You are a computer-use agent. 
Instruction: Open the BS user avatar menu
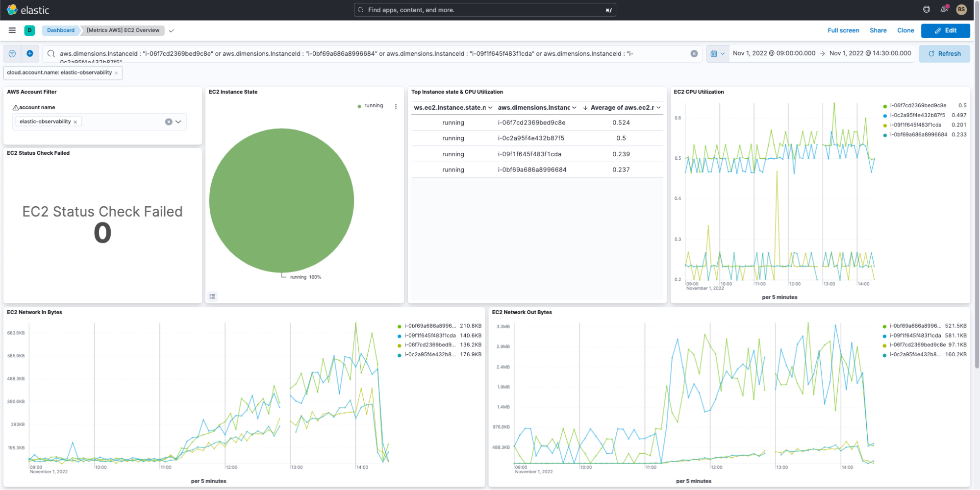961,9
